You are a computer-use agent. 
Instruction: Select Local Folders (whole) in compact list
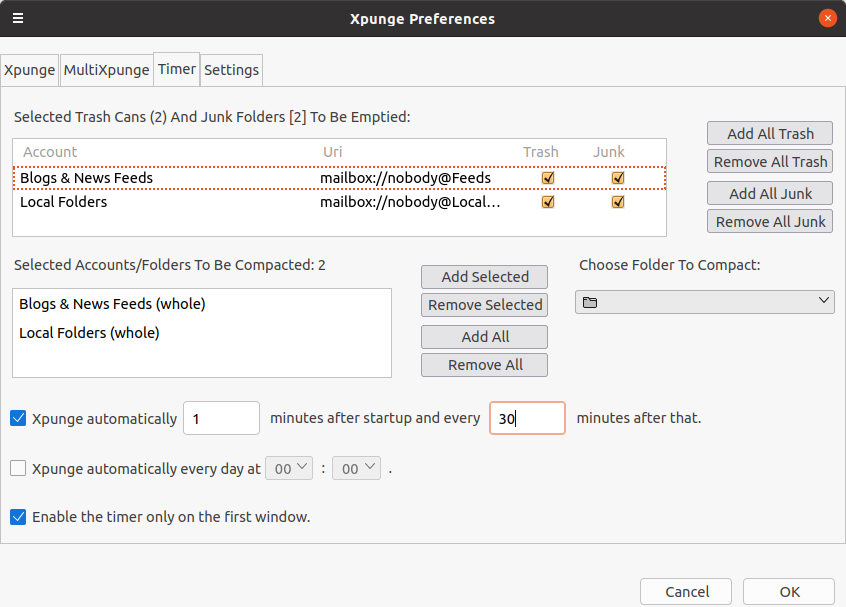coord(90,333)
